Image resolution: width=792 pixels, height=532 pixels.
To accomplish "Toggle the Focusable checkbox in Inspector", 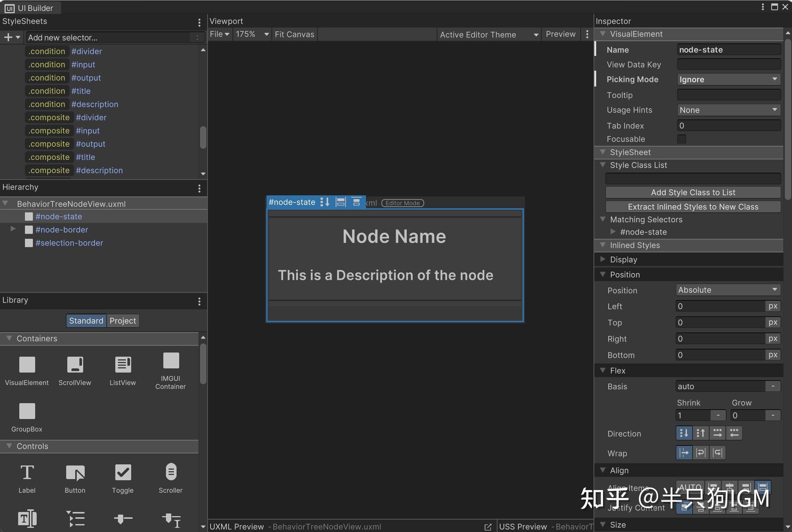I will coord(682,139).
